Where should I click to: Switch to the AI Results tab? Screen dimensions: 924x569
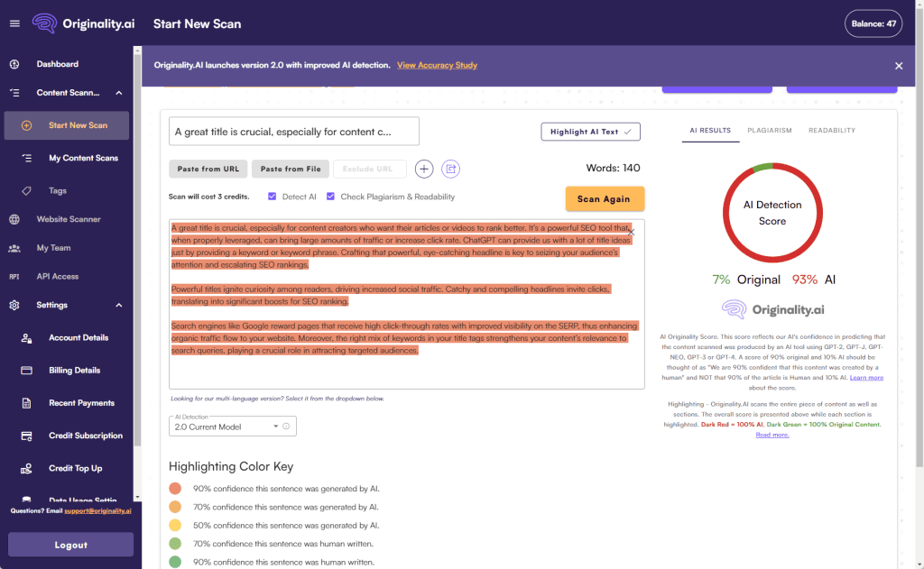click(710, 130)
